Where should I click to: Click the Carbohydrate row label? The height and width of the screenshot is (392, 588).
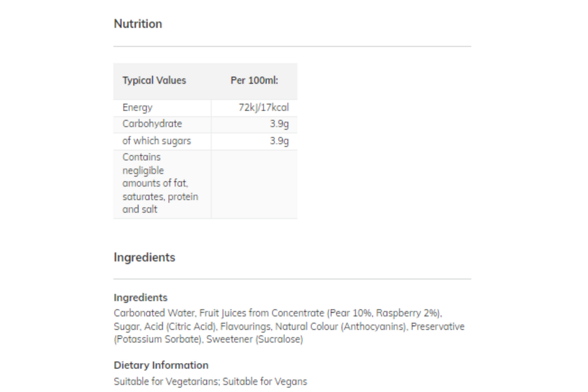(152, 124)
